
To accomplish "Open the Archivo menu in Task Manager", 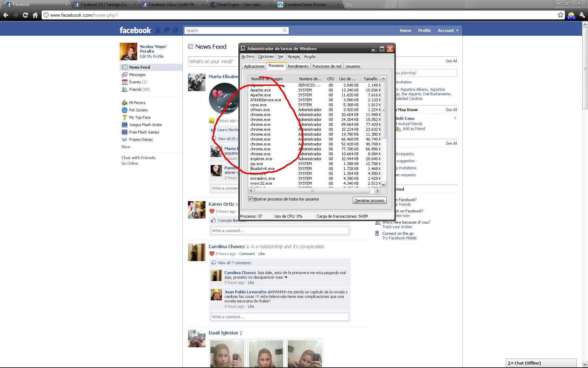I will (248, 56).
